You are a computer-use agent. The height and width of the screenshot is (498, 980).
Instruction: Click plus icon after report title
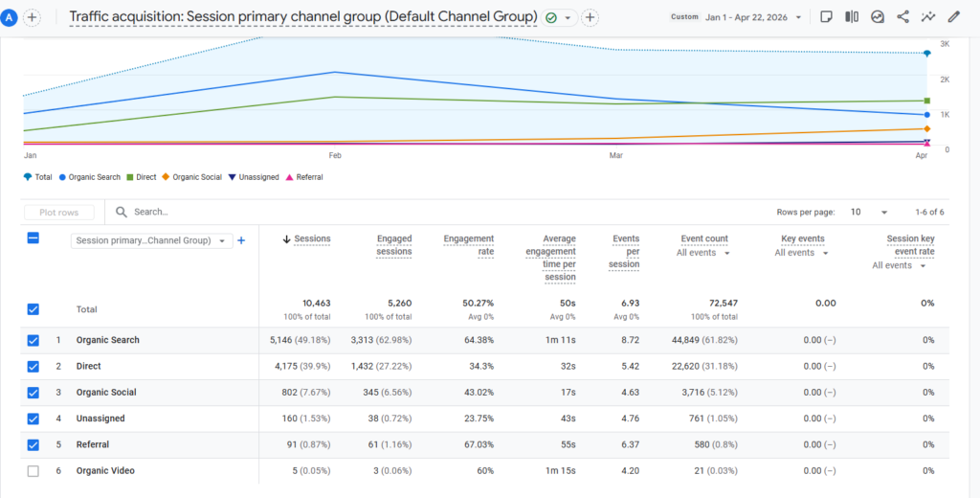click(590, 17)
